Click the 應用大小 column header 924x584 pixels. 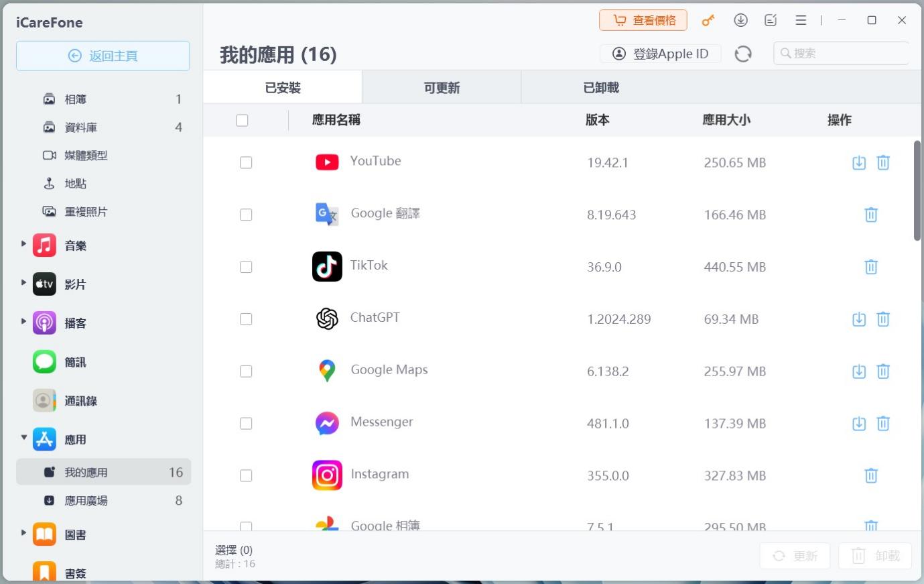tap(726, 120)
